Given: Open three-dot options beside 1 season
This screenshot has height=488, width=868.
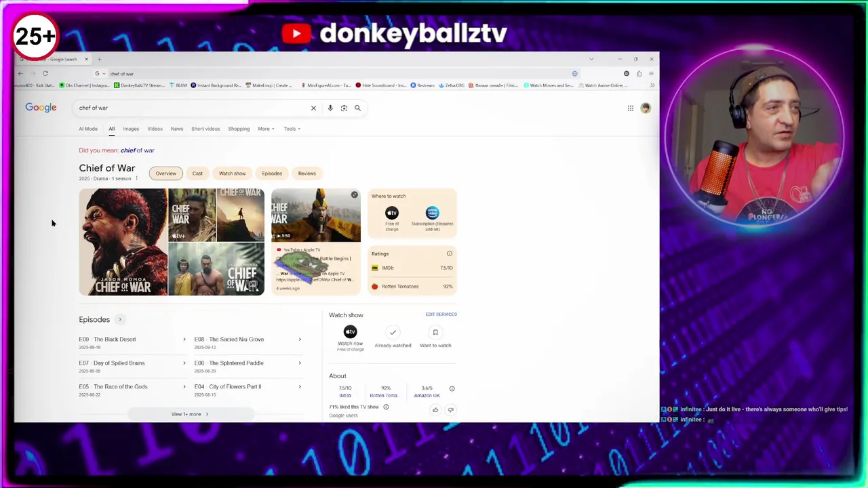Looking at the screenshot, I should coord(136,178).
